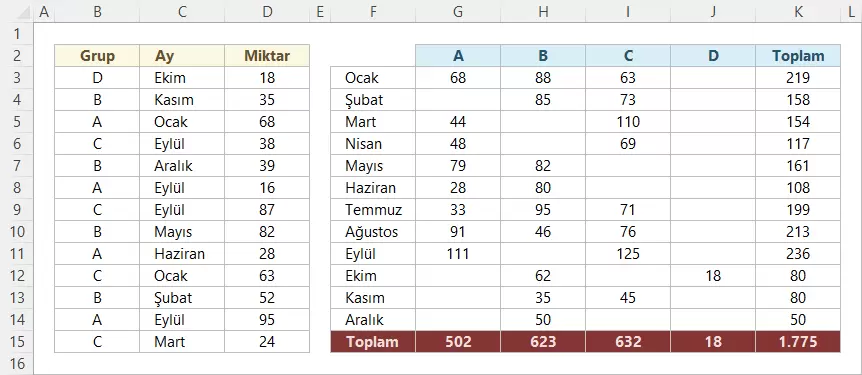Select the dark red Toplam row label
The width and height of the screenshot is (862, 375).
pyautogui.click(x=373, y=341)
